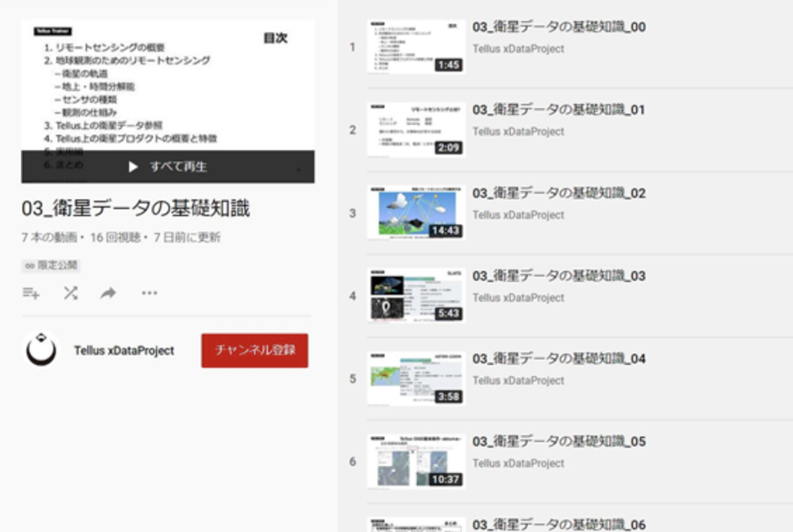Open video title 03_衛星データの基礎知識_05
Viewport: 793px width, 532px height.
click(x=559, y=441)
